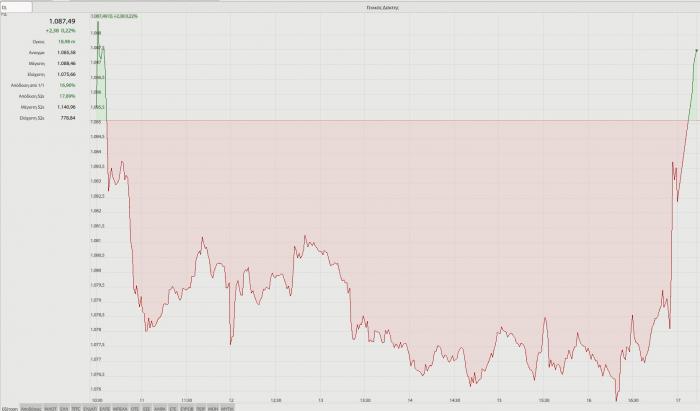This screenshot has height=411, width=700.
Task: Click the 1.085 baseline label on price axis
Action: 97,121
